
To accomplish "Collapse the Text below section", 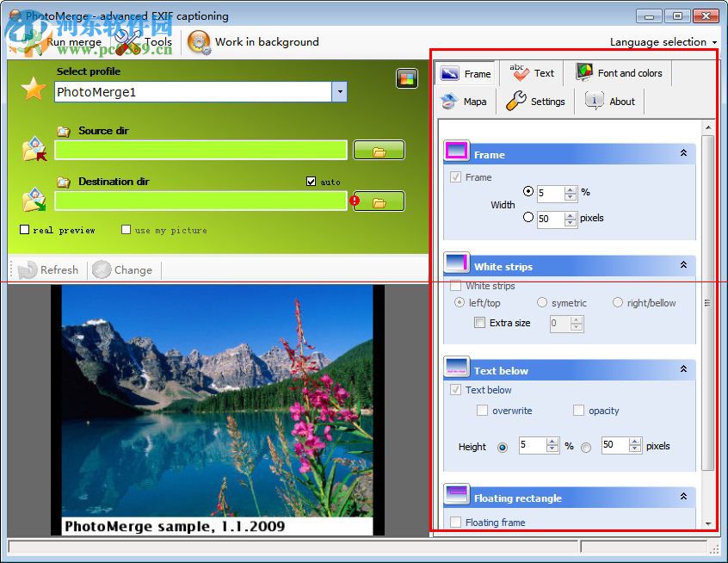I will 683,368.
